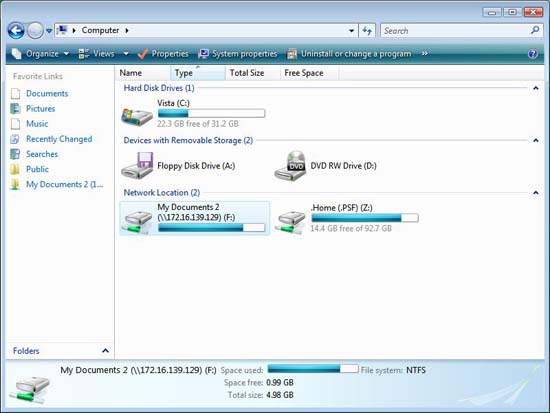
Task: Open System properties
Action: 237,54
